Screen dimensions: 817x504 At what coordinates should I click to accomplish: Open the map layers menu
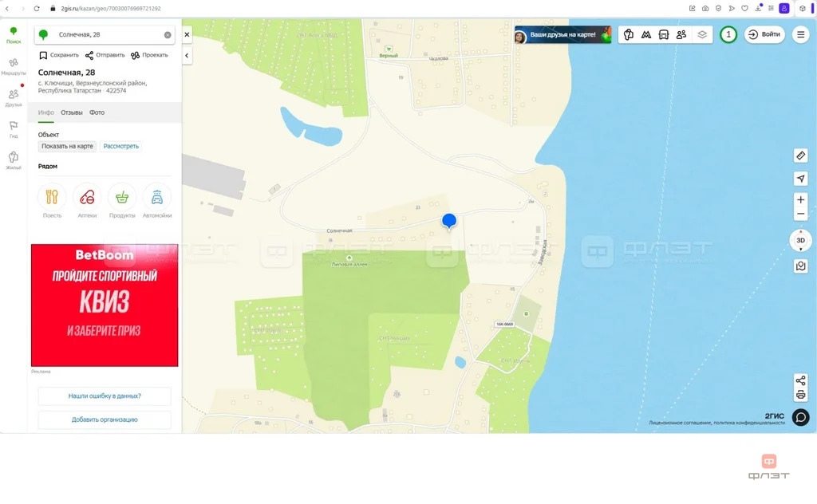click(702, 35)
